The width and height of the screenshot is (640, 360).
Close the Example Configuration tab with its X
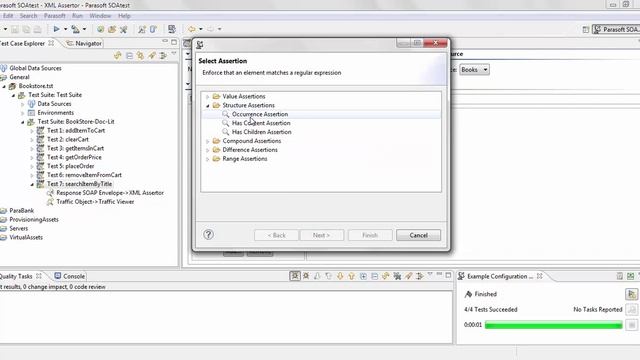540,276
